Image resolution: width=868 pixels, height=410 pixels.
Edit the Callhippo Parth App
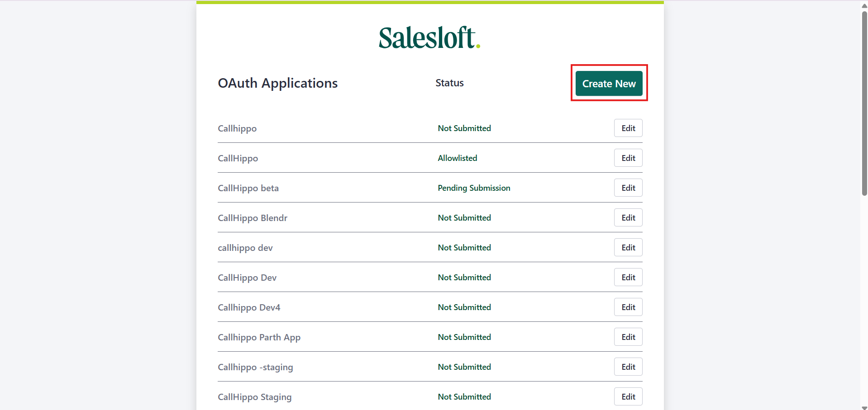628,337
